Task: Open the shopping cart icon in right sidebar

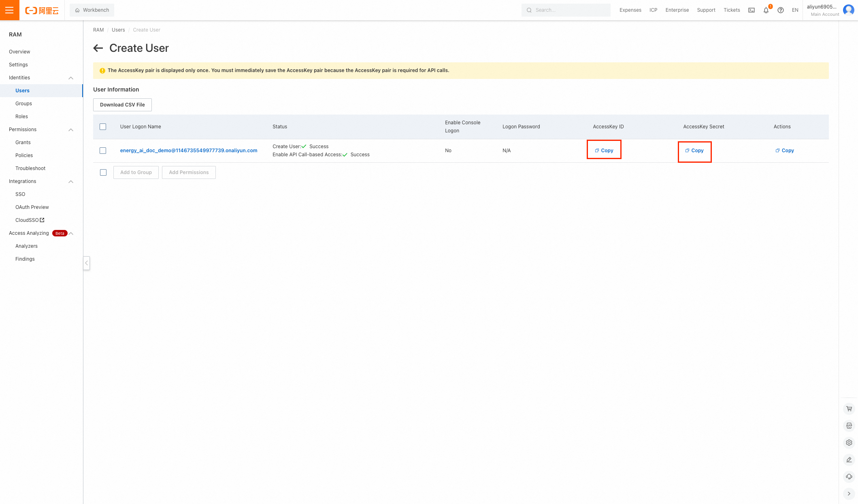Action: pos(849,409)
